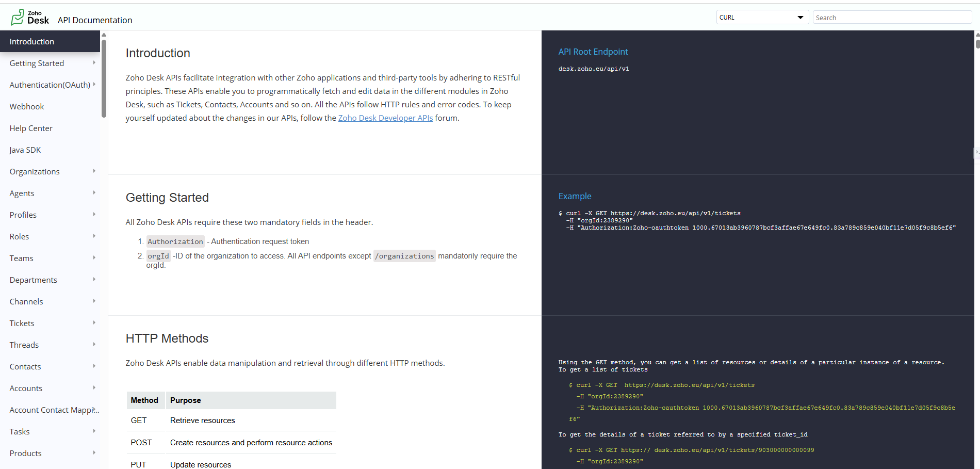The image size is (980, 469).
Task: Open Organizations in the sidebar
Action: [x=35, y=171]
